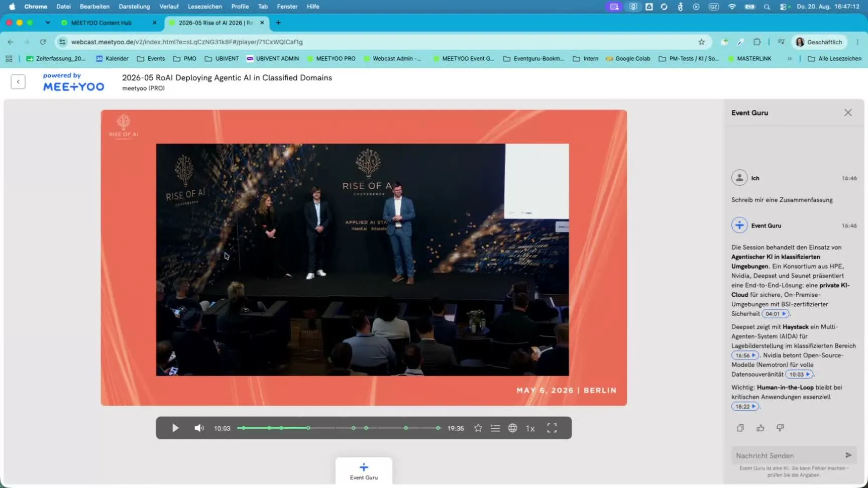Give thumbs down to Event Guru answer
The height and width of the screenshot is (488, 868).
click(780, 428)
